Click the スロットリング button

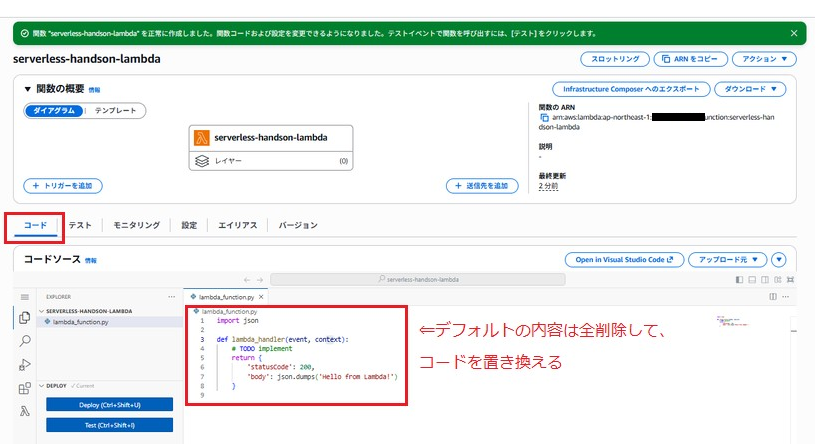point(615,59)
